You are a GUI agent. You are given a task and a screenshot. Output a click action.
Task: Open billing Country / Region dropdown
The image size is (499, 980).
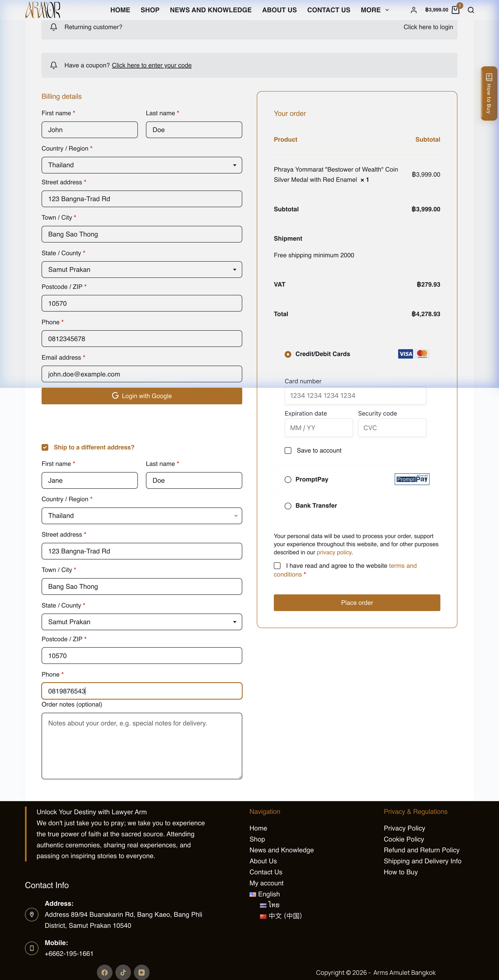142,165
